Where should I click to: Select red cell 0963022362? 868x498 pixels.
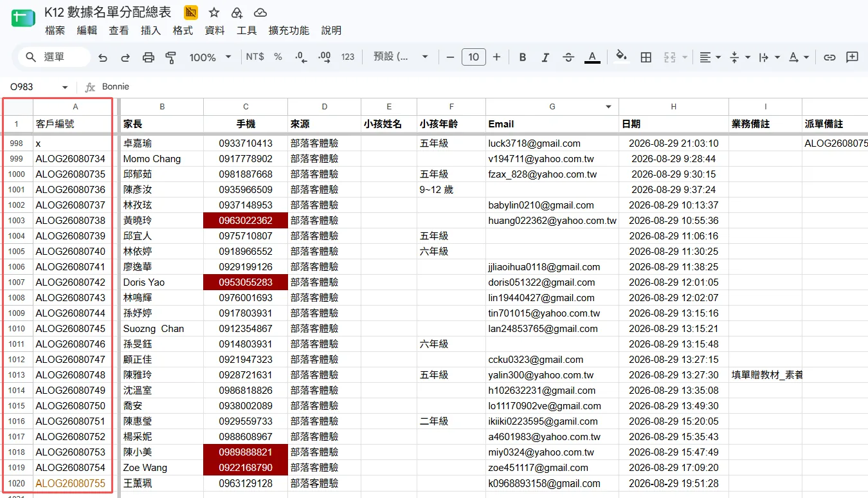(x=246, y=221)
